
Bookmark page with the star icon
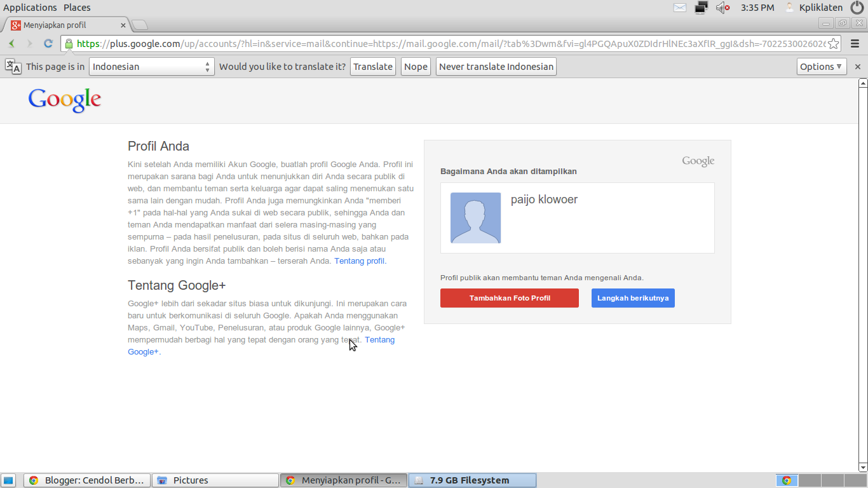pyautogui.click(x=834, y=44)
